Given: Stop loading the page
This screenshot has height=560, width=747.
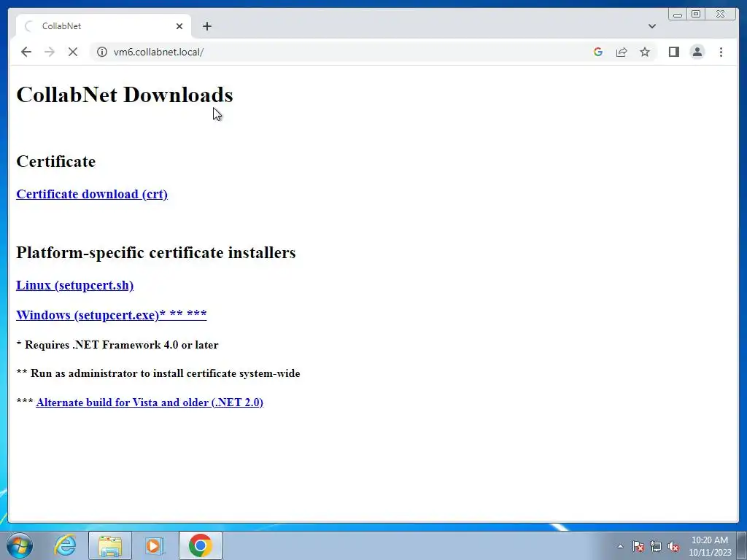Looking at the screenshot, I should 73,52.
